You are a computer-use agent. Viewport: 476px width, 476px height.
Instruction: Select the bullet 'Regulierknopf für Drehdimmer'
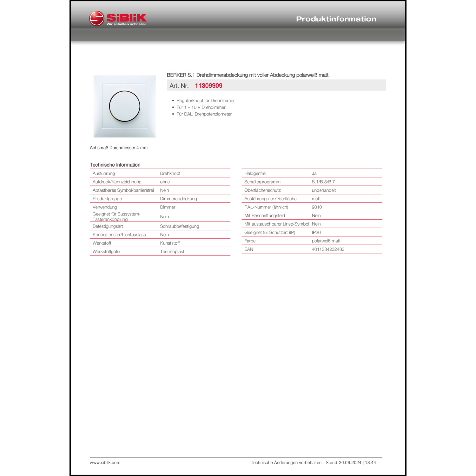click(206, 101)
